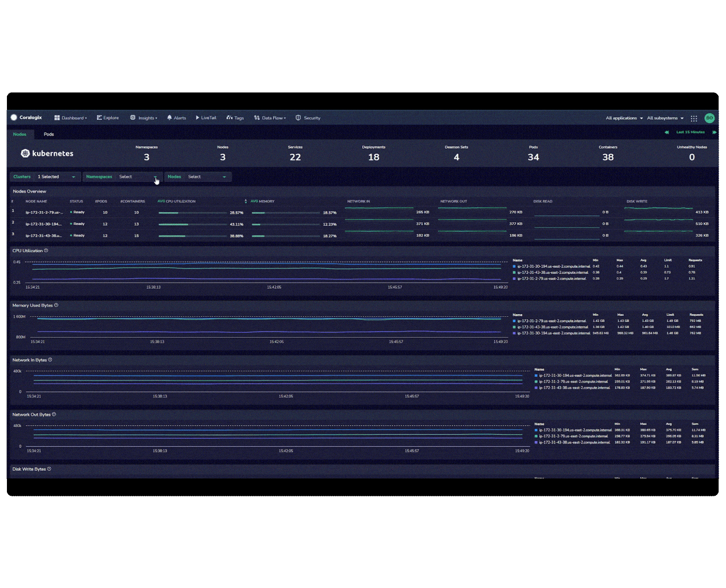
Task: Click the Last 15 Minutes time selector
Action: pyautogui.click(x=690, y=132)
